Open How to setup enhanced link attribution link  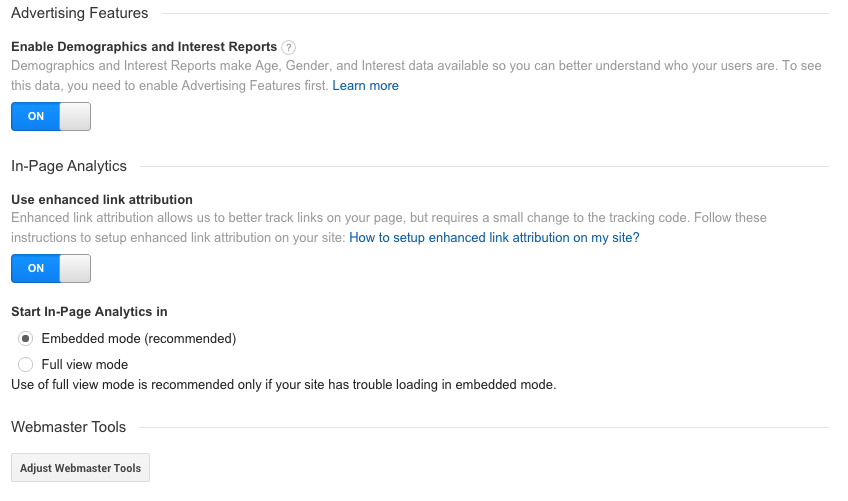tap(494, 238)
